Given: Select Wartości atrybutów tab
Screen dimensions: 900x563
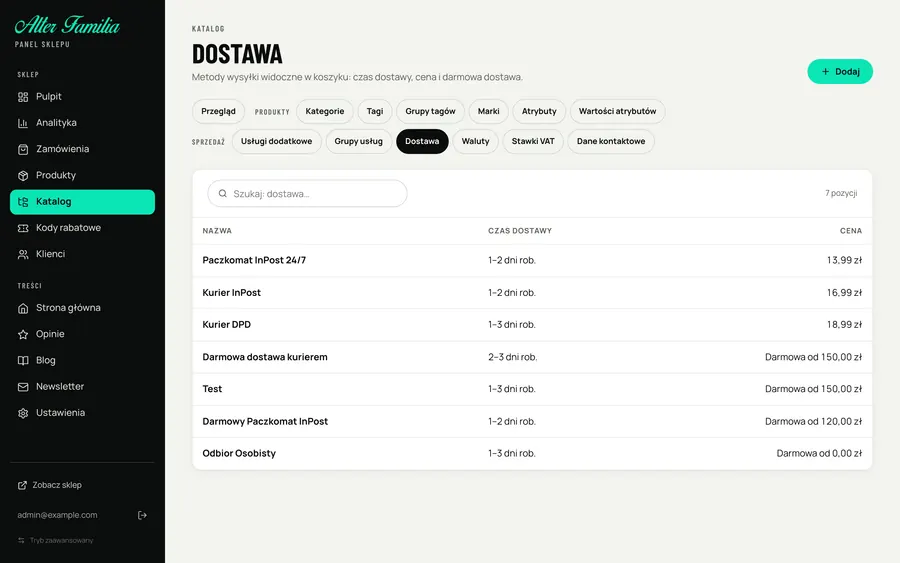Looking at the screenshot, I should click(618, 111).
